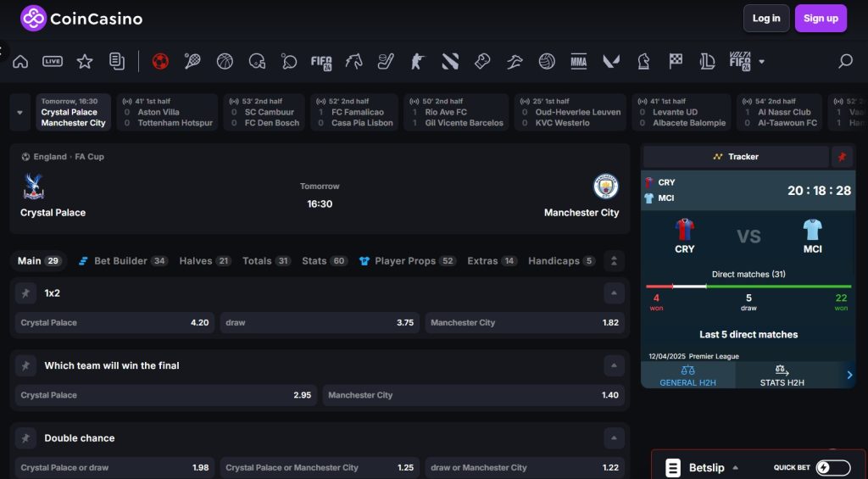
Task: Select 'Crystal Palace or draw' at 1.98
Action: 114,468
